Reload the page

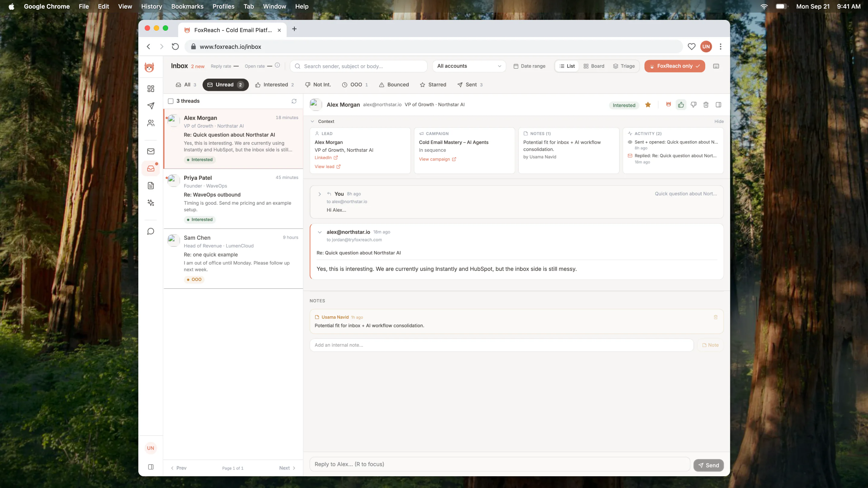tap(175, 46)
